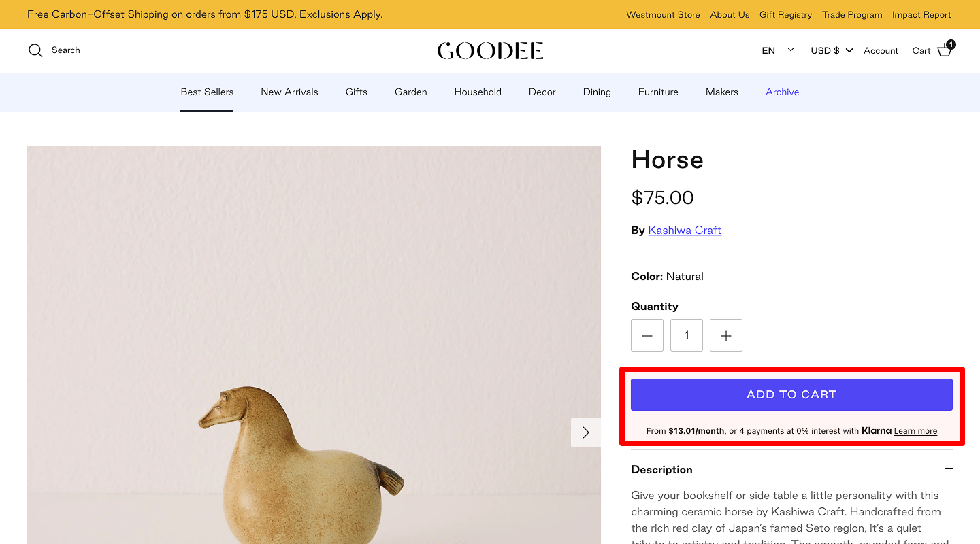This screenshot has width=980, height=544.
Task: Click Klarna Learn more link
Action: pyautogui.click(x=915, y=431)
